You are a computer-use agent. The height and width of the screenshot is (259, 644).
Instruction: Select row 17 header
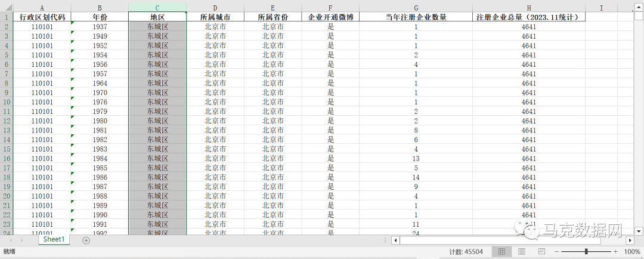[x=7, y=168]
